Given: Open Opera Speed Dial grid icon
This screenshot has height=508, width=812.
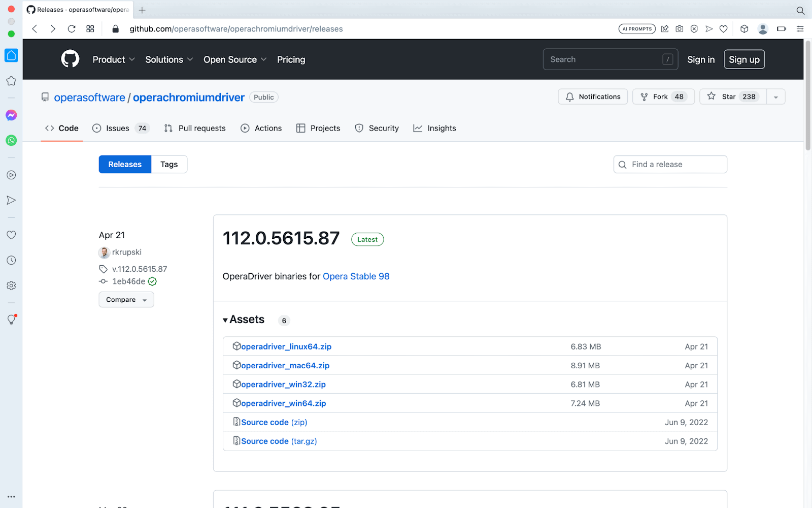Looking at the screenshot, I should (90, 29).
